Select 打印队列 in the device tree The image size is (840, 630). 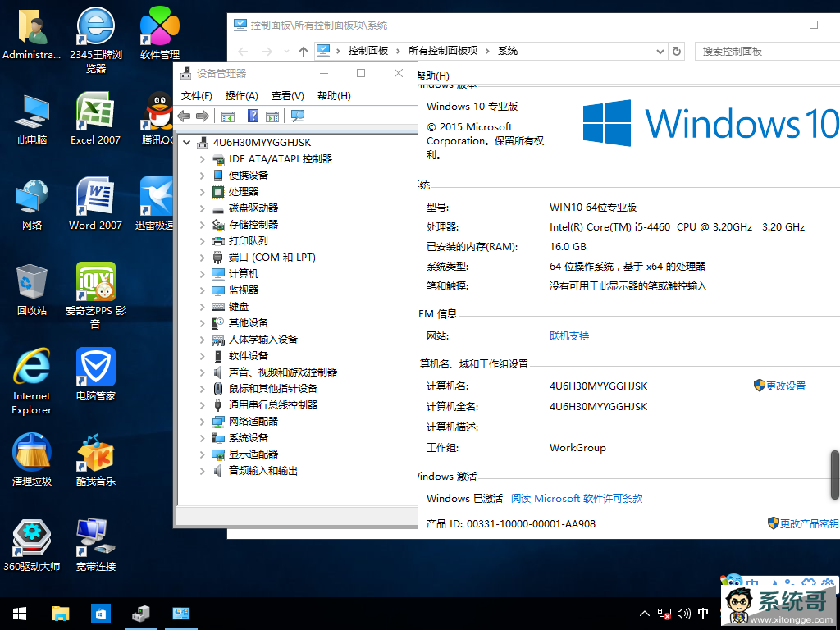coord(248,241)
